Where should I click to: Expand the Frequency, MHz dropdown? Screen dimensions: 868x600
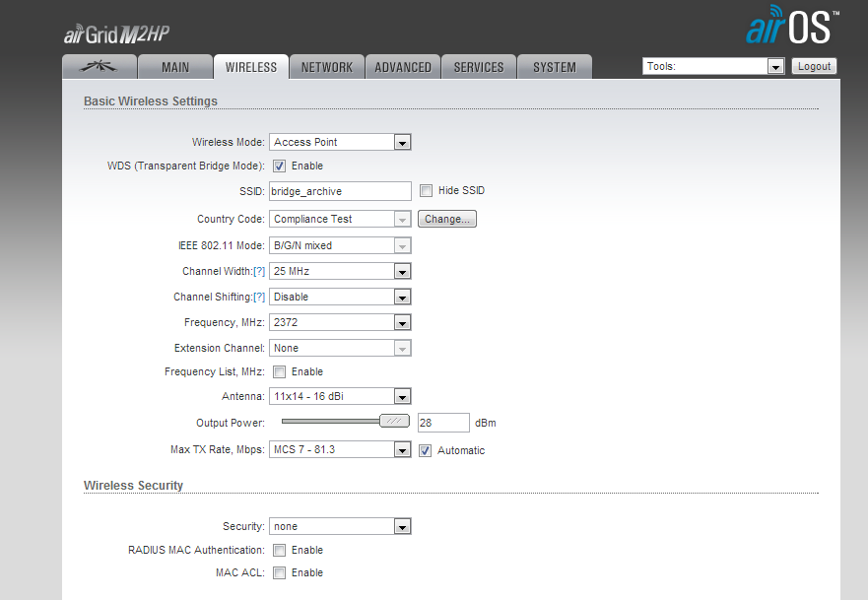[x=340, y=322]
